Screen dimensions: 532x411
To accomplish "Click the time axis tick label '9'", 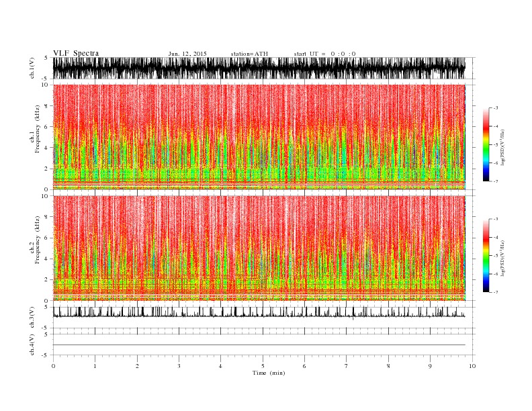I will click(x=430, y=366).
